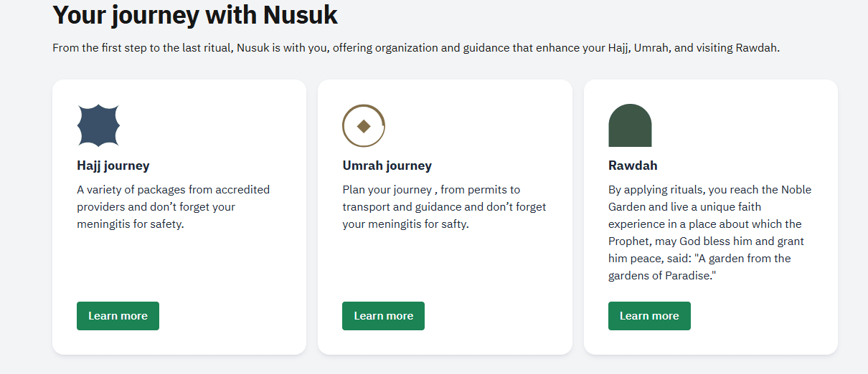Click the Rawdah Noble Garden description paragraph

click(709, 224)
